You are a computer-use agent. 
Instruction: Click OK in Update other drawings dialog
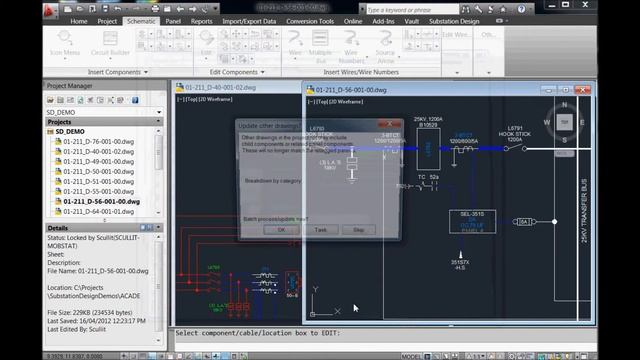pos(281,230)
